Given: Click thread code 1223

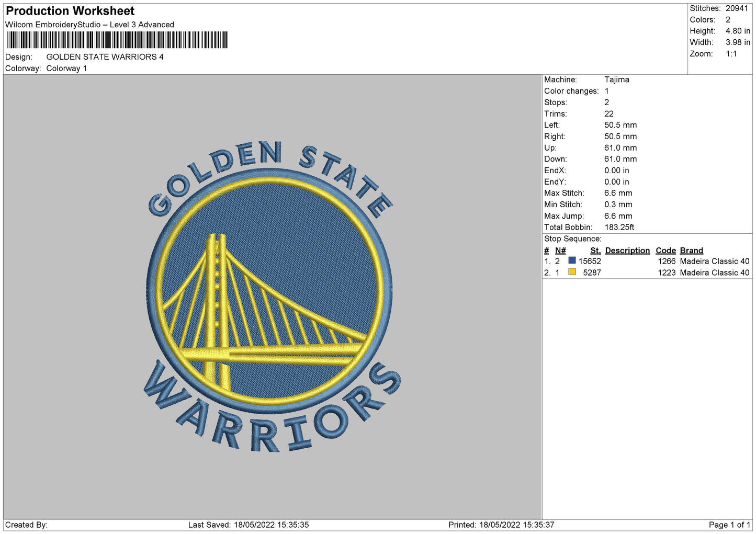Looking at the screenshot, I should pyautogui.click(x=667, y=273).
